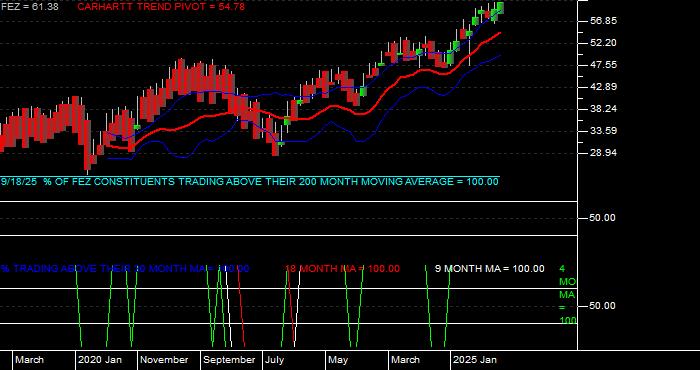Click the 28.94 price axis value
The image size is (700, 370).
(603, 153)
